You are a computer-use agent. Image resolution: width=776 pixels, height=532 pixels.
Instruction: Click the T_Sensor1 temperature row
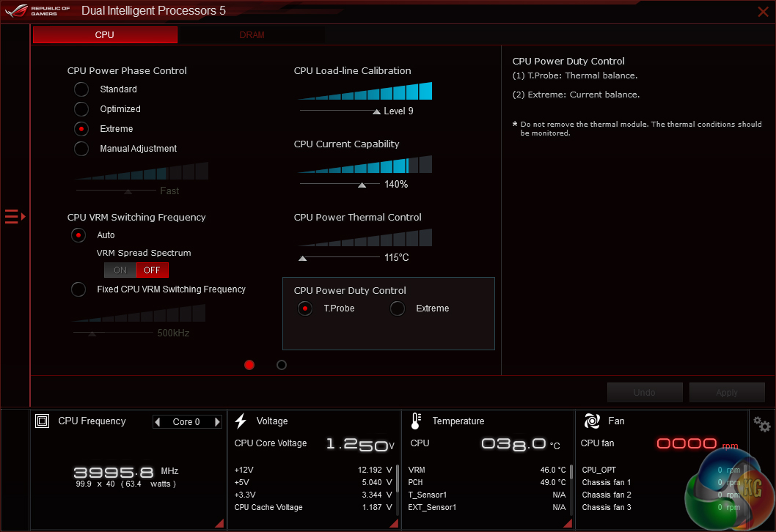(x=487, y=495)
